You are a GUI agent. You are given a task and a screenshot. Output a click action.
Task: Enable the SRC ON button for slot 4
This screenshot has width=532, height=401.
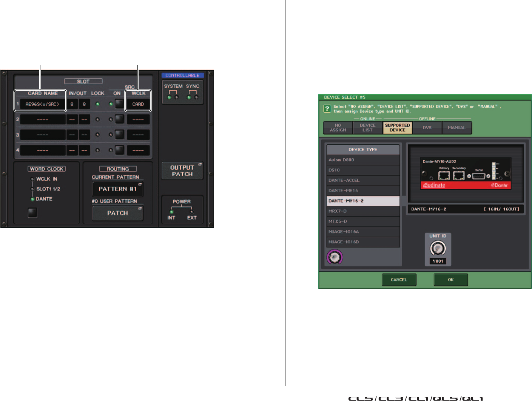pos(120,150)
